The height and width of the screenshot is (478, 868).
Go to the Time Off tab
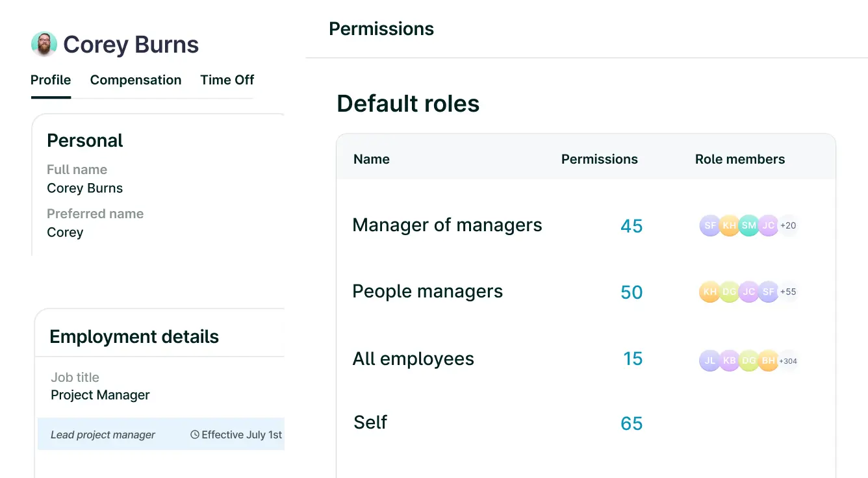[x=227, y=80]
